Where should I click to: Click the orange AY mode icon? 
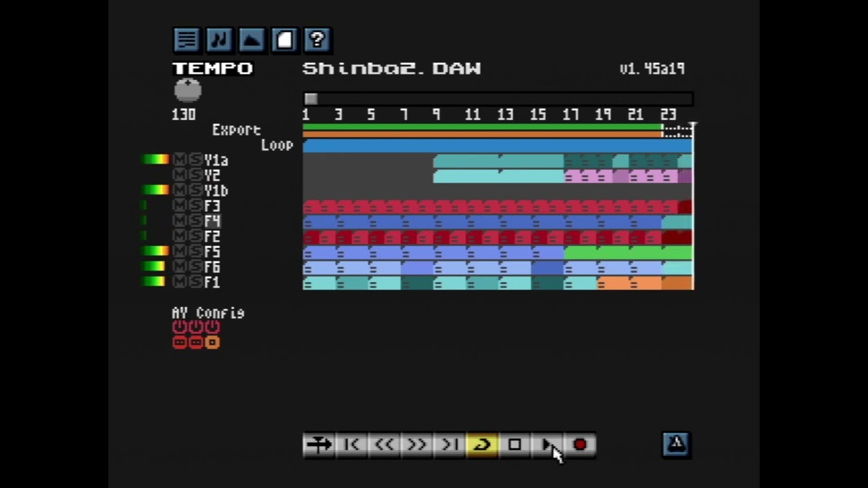point(212,343)
